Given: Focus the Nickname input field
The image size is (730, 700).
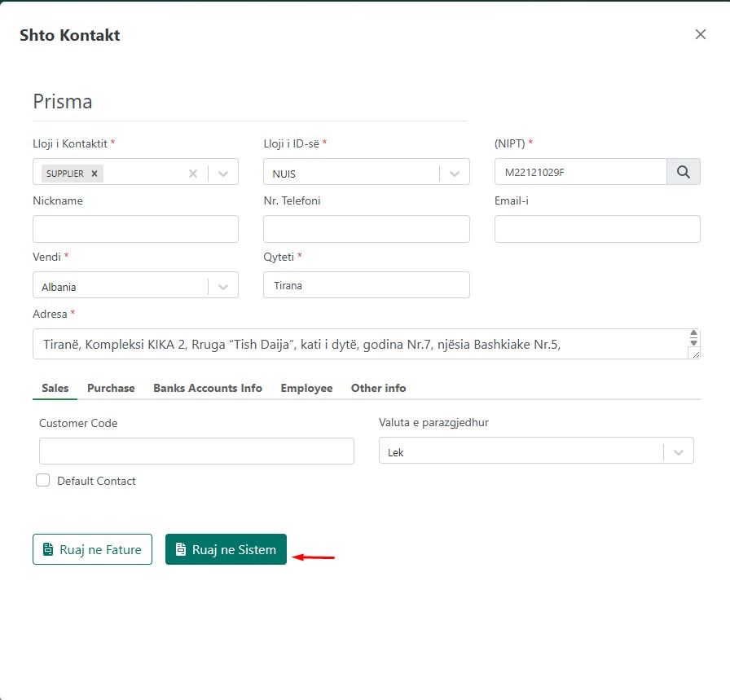Looking at the screenshot, I should coord(135,229).
